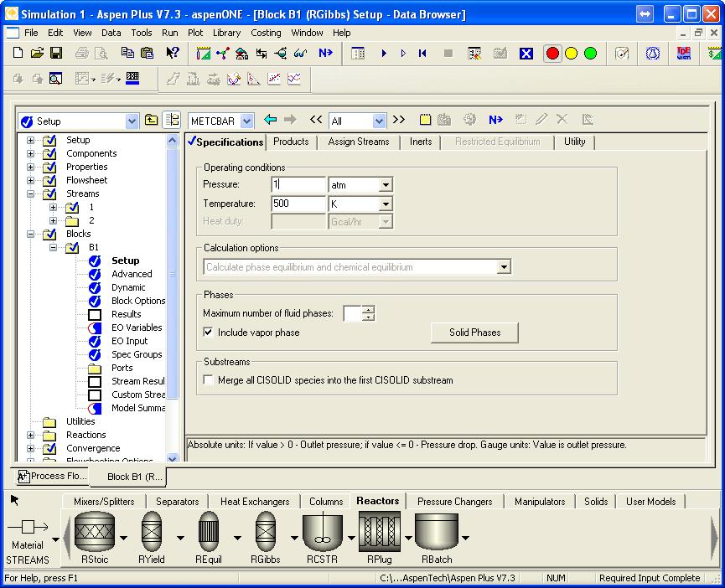Screen dimensions: 725x588
Task: Collapse the Streams tree node
Action: (30, 193)
